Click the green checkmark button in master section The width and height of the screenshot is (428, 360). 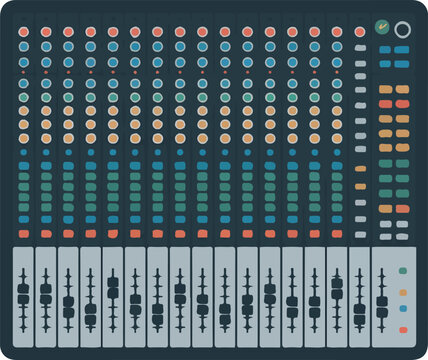pyautogui.click(x=382, y=27)
